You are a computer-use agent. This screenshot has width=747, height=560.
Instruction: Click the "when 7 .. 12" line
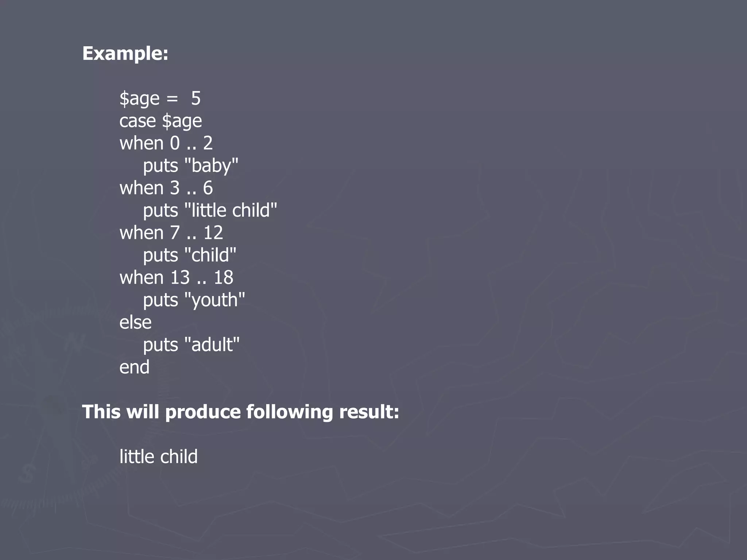tap(171, 233)
